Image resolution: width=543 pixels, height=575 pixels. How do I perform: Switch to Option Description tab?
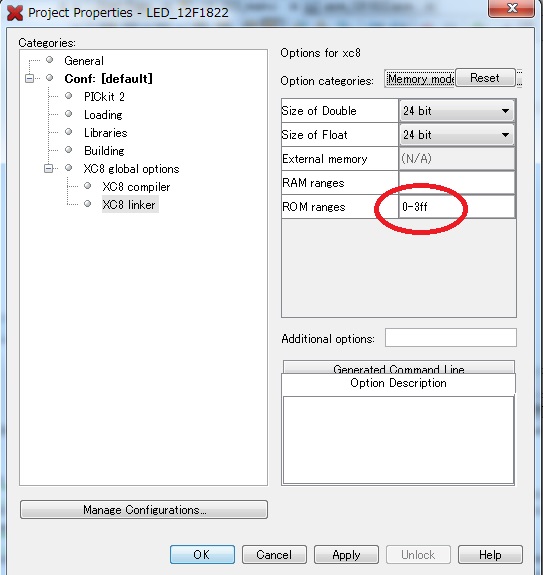pos(399,383)
